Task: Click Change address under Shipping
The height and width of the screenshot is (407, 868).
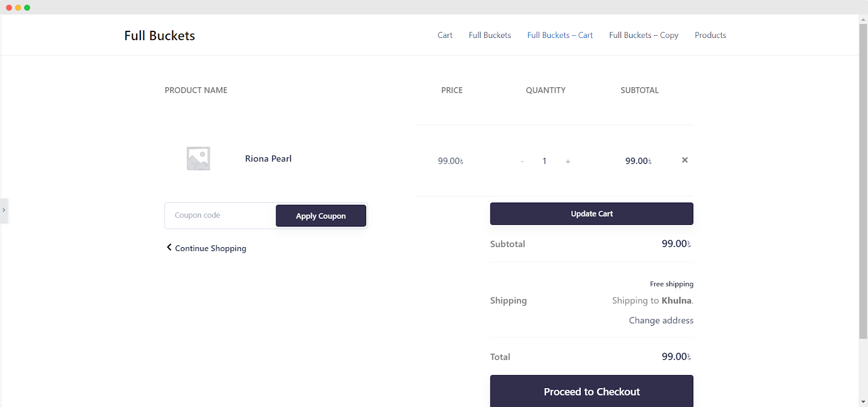Action: (x=660, y=320)
